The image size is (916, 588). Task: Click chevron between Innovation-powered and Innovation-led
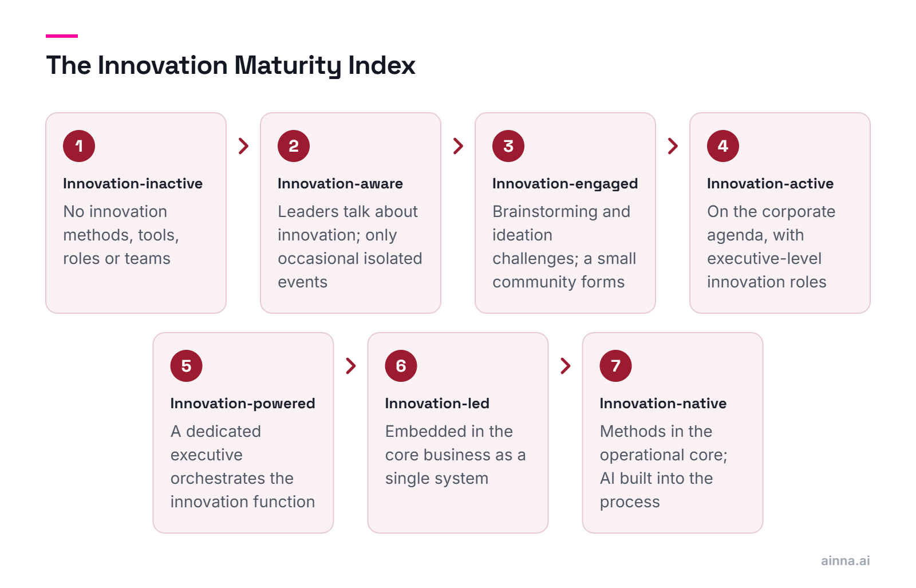pos(351,366)
